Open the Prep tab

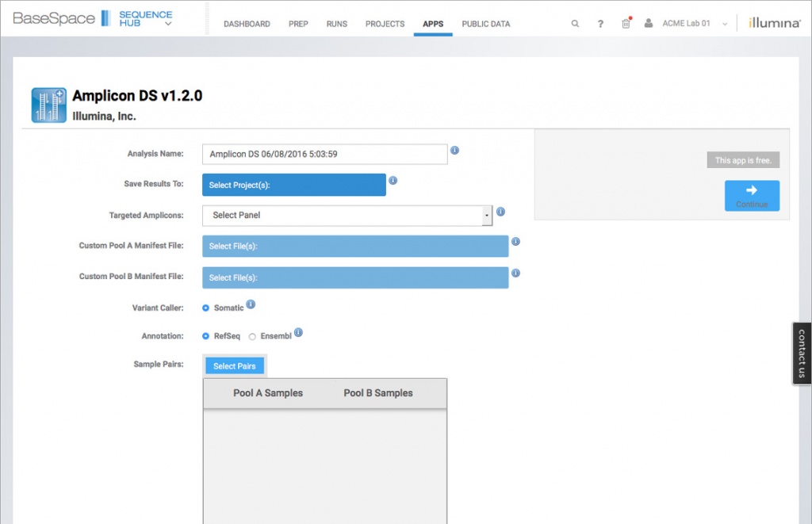click(x=298, y=24)
